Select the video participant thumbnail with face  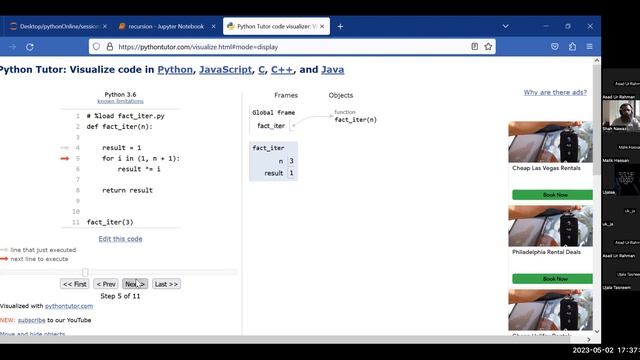coord(621,115)
